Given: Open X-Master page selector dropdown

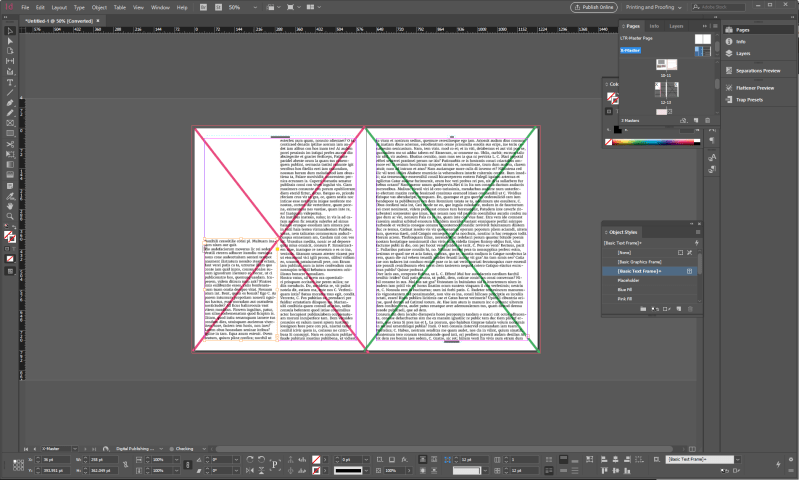Looking at the screenshot, I should pos(75,449).
